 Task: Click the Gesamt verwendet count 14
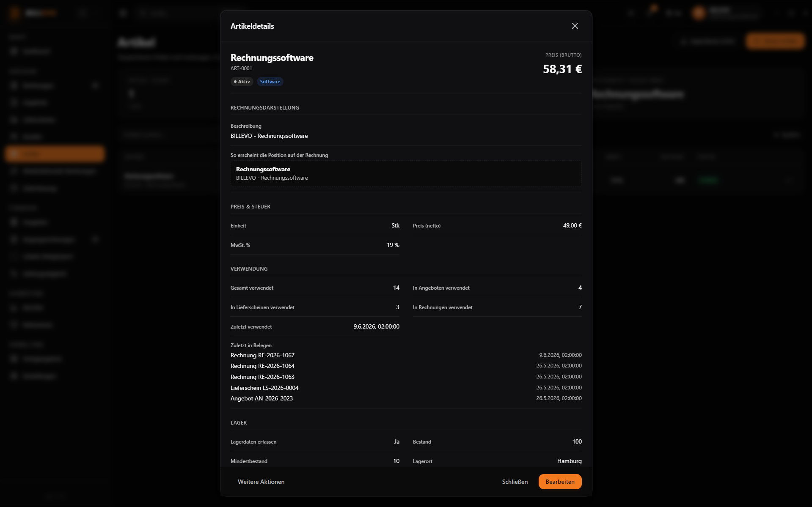pyautogui.click(x=396, y=288)
